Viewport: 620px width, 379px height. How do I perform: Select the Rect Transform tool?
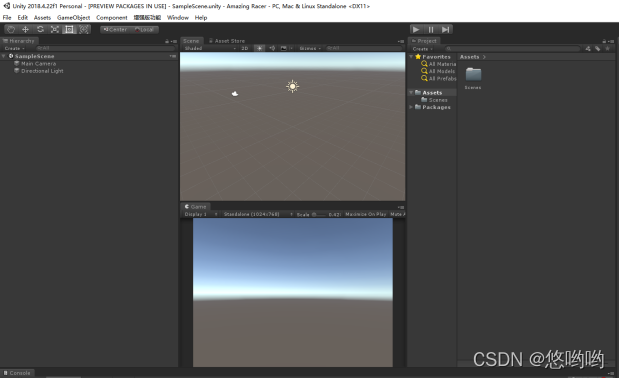pyautogui.click(x=70, y=30)
